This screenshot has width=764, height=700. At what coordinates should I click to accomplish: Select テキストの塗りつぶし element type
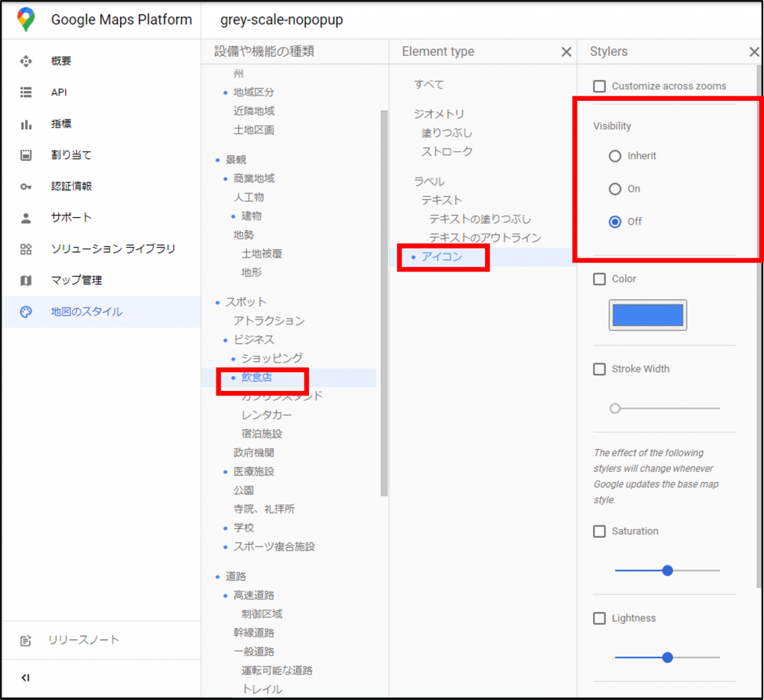pos(480,219)
